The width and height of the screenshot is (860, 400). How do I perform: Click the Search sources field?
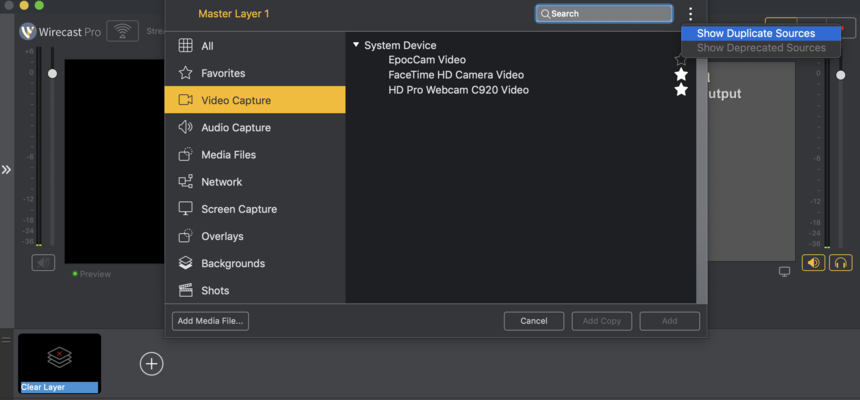point(604,14)
